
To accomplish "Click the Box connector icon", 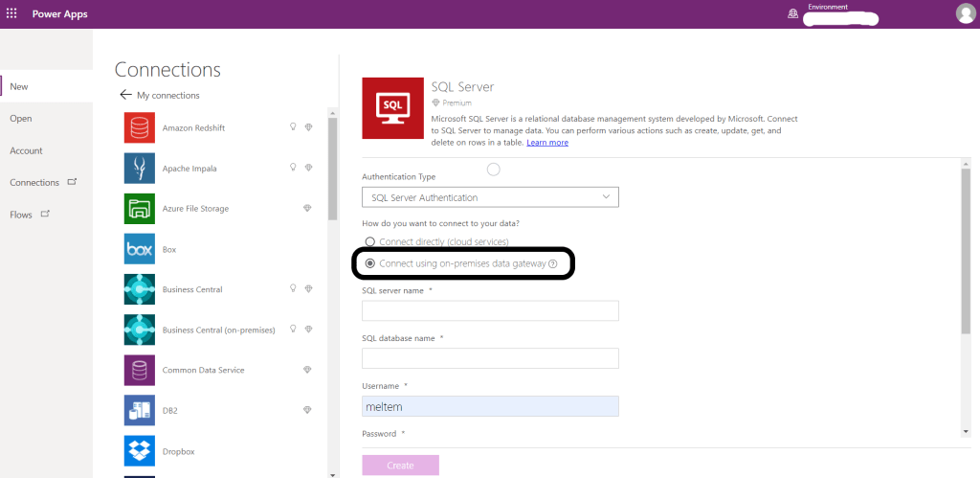I will tap(140, 249).
